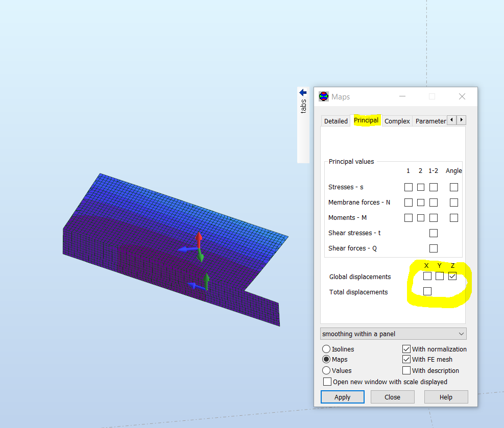Switch to the Complex tab
The width and height of the screenshot is (504, 428).
coord(397,121)
